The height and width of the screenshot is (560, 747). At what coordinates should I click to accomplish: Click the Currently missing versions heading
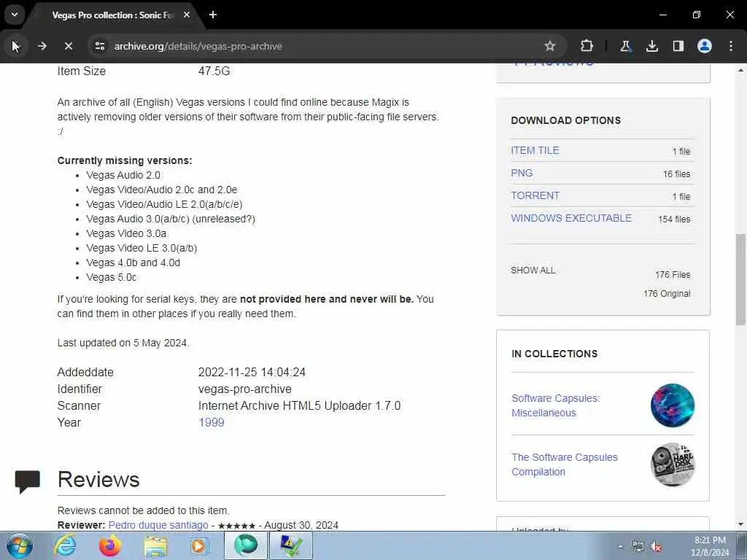[x=125, y=160]
